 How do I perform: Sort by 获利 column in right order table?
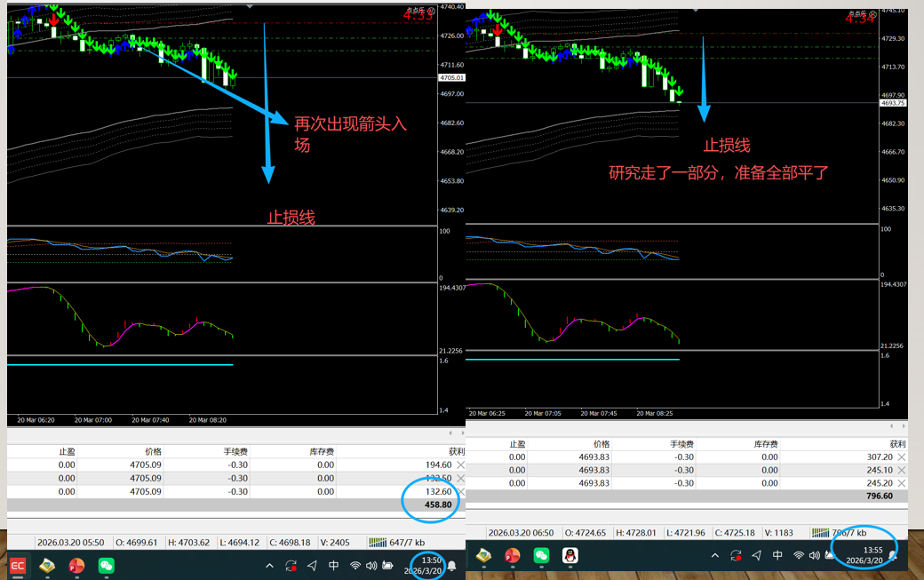coord(897,444)
